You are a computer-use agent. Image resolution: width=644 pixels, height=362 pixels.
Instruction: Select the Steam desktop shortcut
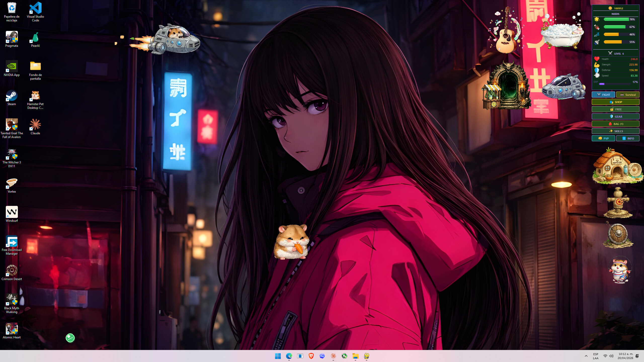point(12,97)
